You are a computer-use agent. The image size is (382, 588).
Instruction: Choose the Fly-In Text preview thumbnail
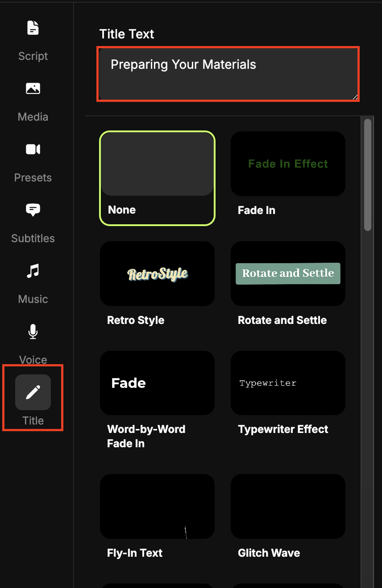pyautogui.click(x=157, y=506)
